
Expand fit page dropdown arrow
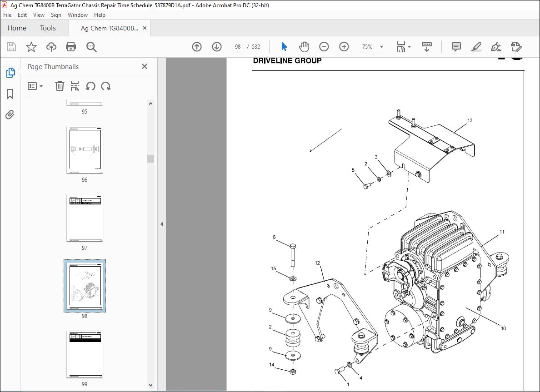pos(409,47)
